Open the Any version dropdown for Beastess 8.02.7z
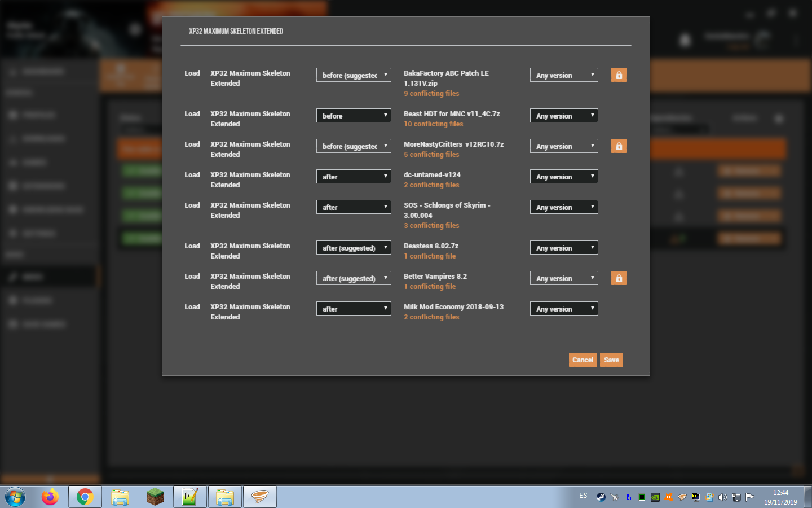Viewport: 812px width, 508px height. [564, 248]
